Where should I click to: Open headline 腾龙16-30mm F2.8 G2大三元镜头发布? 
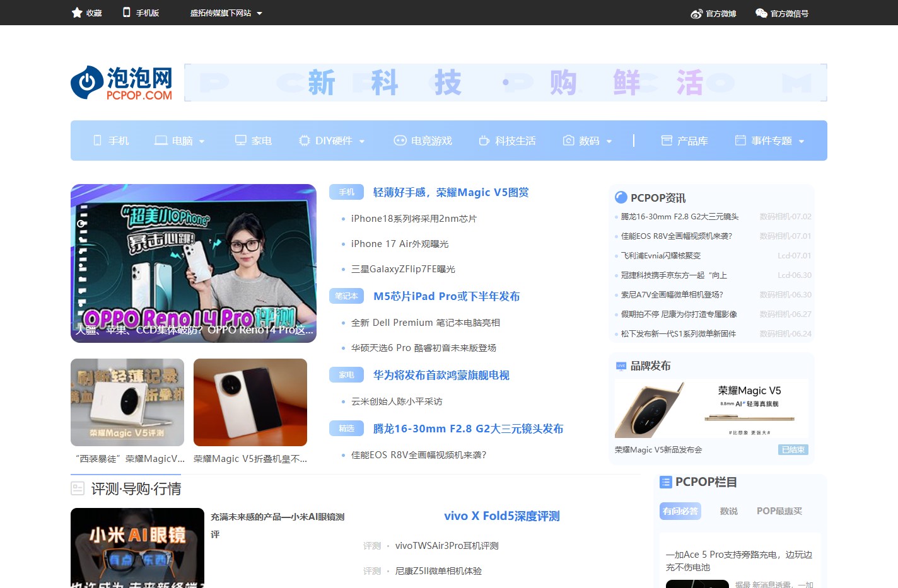(x=469, y=429)
